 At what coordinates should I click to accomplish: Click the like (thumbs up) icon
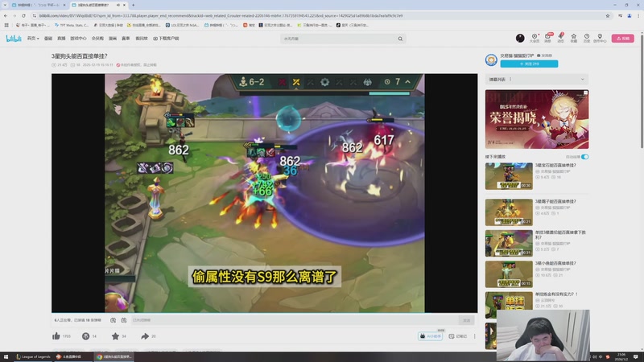coord(56,336)
